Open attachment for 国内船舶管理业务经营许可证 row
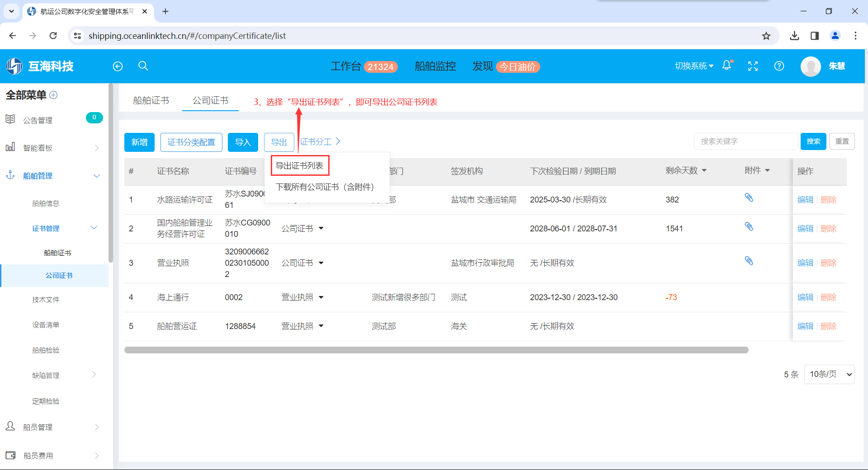 point(749,226)
